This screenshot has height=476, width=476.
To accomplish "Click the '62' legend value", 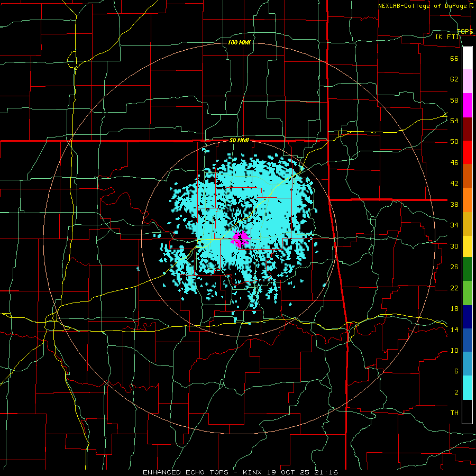I will pos(454,79).
